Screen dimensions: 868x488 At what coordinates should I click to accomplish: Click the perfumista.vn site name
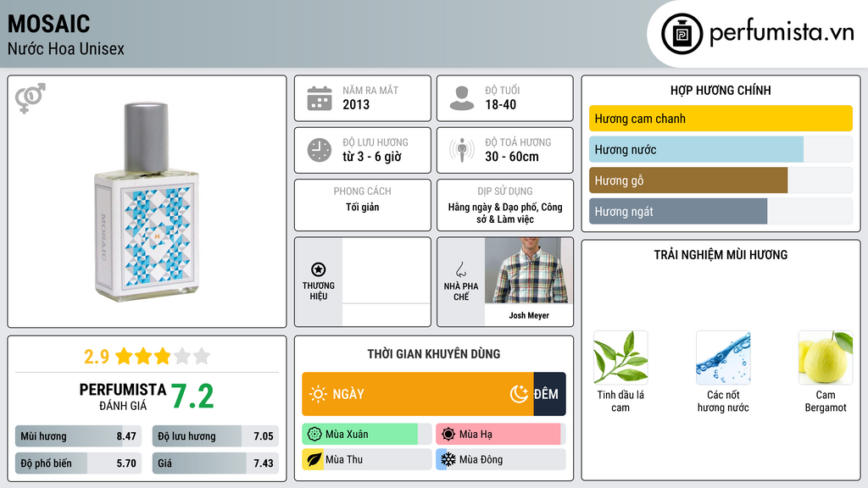click(782, 33)
